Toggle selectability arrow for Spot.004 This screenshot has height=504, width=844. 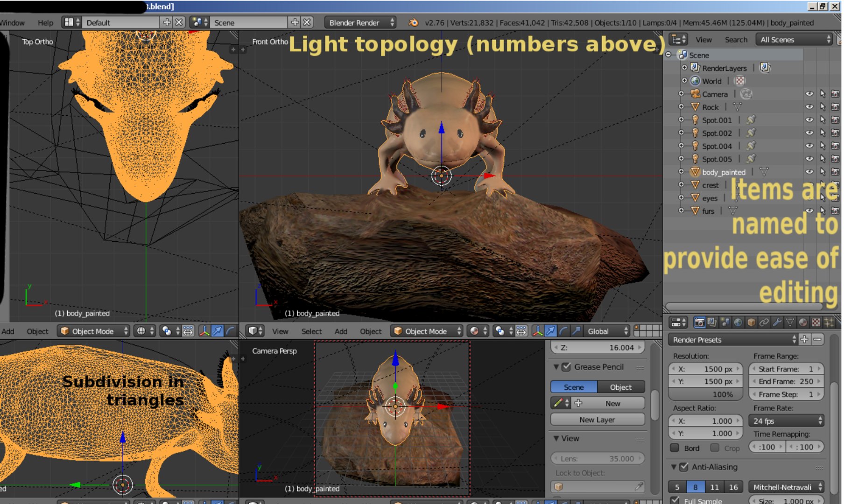(823, 146)
